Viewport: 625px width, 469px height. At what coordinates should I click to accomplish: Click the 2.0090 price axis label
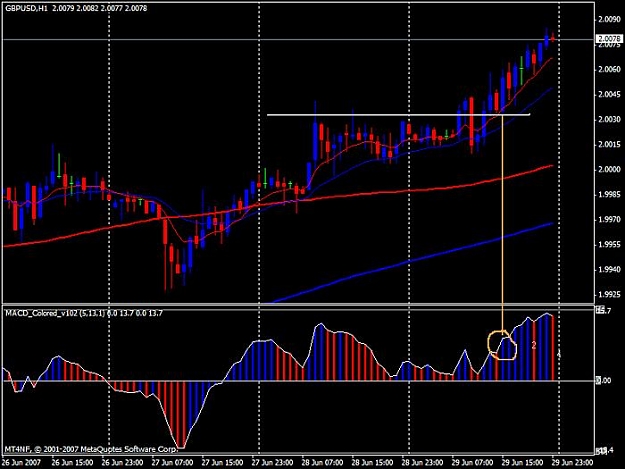[x=609, y=19]
